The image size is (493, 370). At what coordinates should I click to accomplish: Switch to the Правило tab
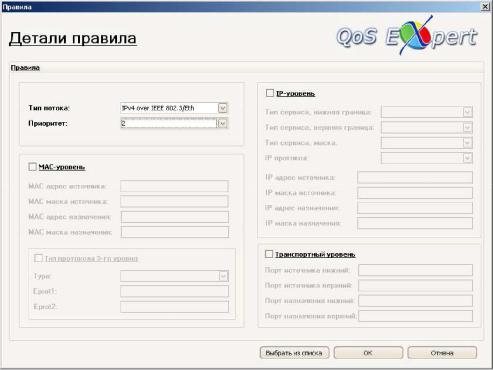click(25, 68)
